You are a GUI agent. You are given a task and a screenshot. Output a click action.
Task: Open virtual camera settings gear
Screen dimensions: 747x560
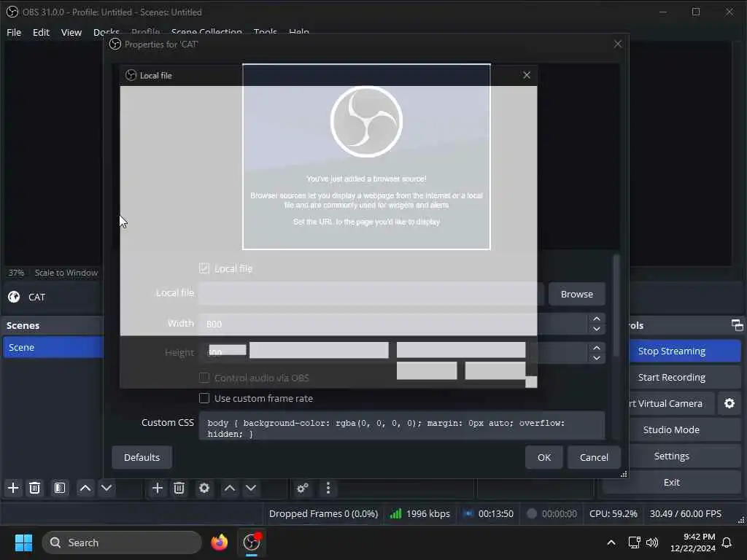[x=729, y=403]
